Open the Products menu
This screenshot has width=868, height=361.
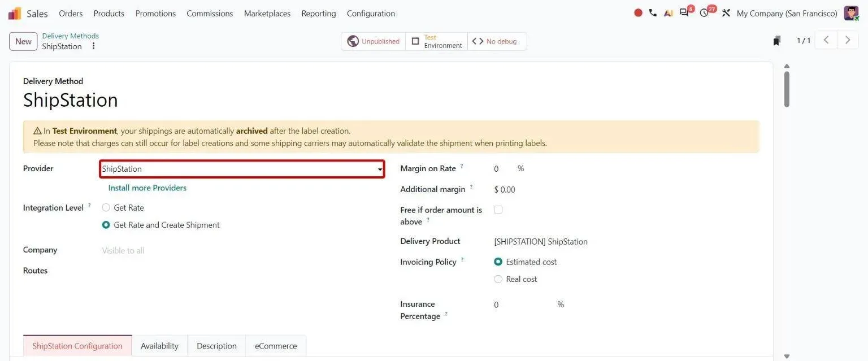tap(108, 13)
